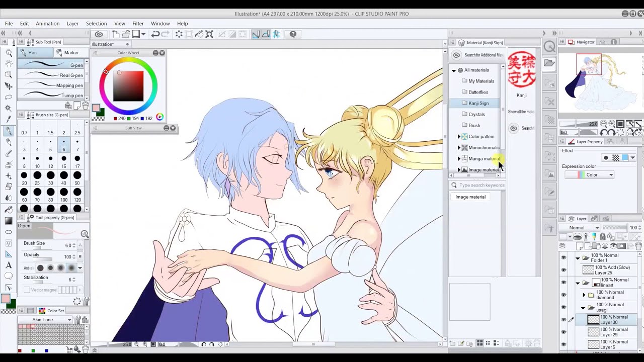Collapse the usagi layer folder

click(x=584, y=307)
